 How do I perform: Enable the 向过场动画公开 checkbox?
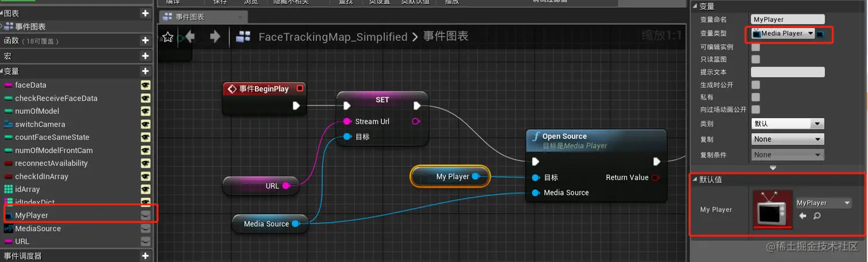click(x=755, y=109)
